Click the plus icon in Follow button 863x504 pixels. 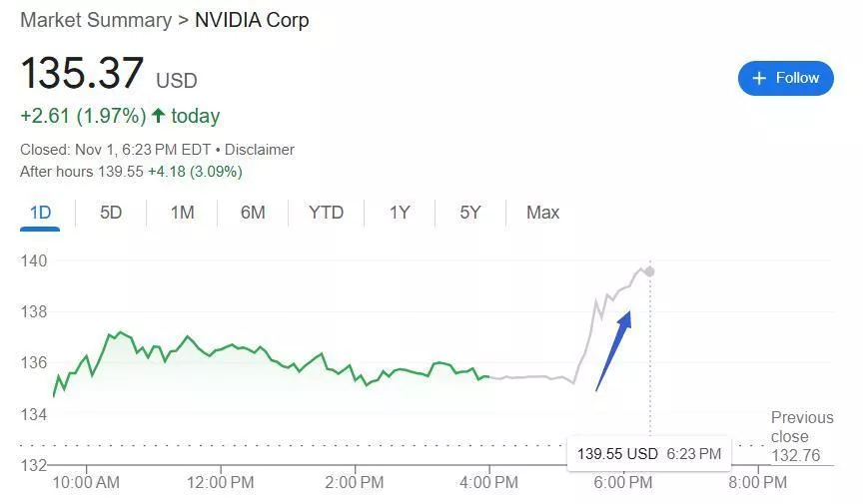pyautogui.click(x=759, y=78)
